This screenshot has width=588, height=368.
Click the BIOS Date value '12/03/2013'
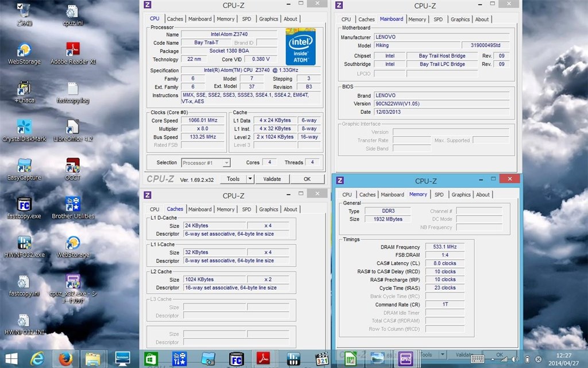pyautogui.click(x=442, y=112)
